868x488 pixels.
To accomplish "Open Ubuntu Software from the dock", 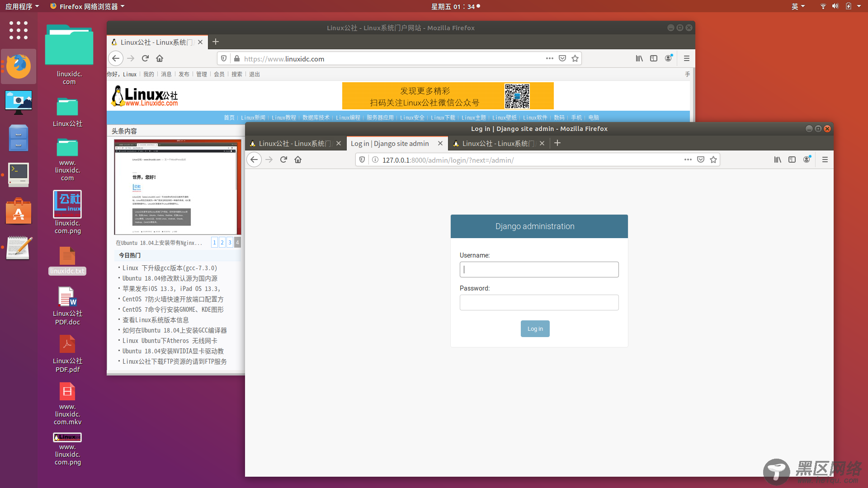I will (19, 211).
